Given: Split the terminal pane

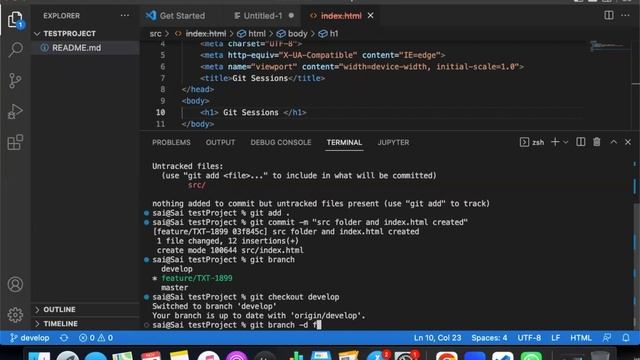Looking at the screenshot, I should coord(580,142).
